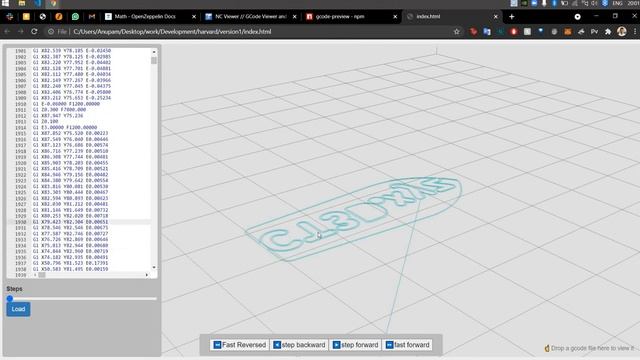Close the gcode-preview npm tab
This screenshot has height=360, width=640.
(x=395, y=17)
